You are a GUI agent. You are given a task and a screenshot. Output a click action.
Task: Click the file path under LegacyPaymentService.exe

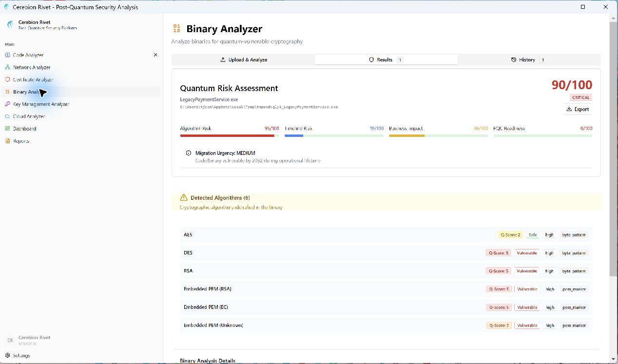click(x=259, y=107)
